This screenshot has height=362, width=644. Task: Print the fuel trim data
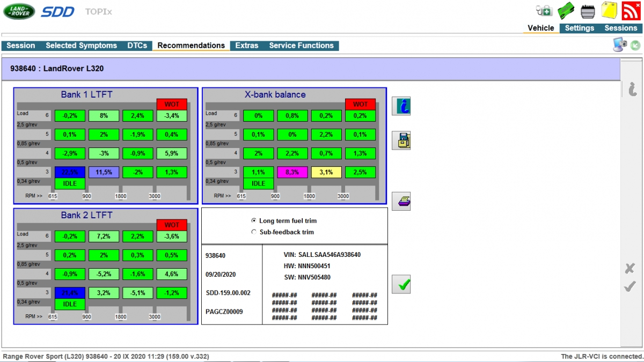click(401, 202)
